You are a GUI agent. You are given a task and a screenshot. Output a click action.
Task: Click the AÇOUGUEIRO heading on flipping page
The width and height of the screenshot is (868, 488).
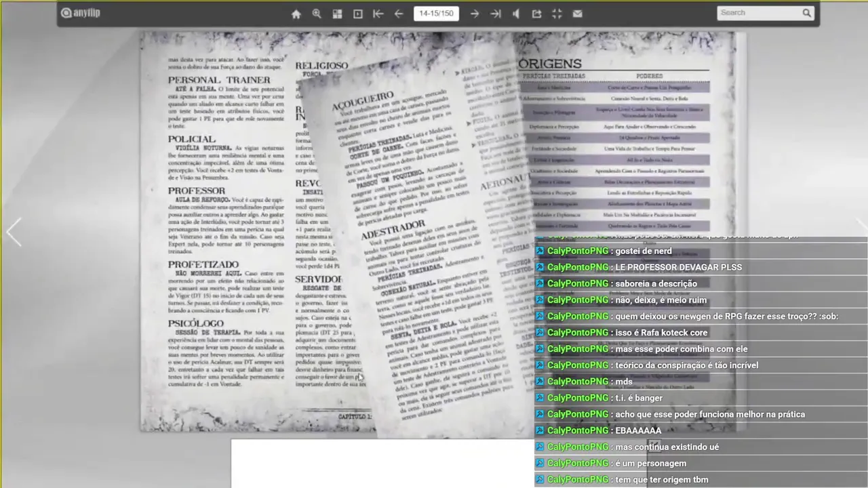[362, 100]
